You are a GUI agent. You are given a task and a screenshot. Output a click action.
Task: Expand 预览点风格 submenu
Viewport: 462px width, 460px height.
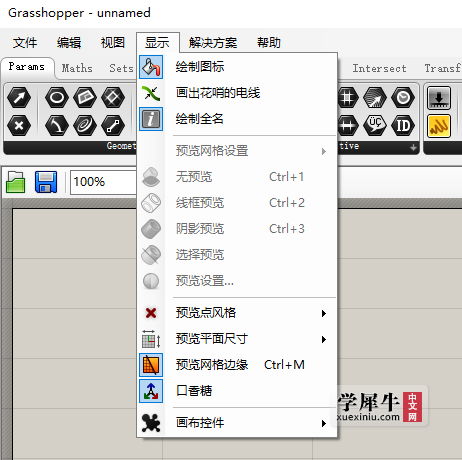237,313
